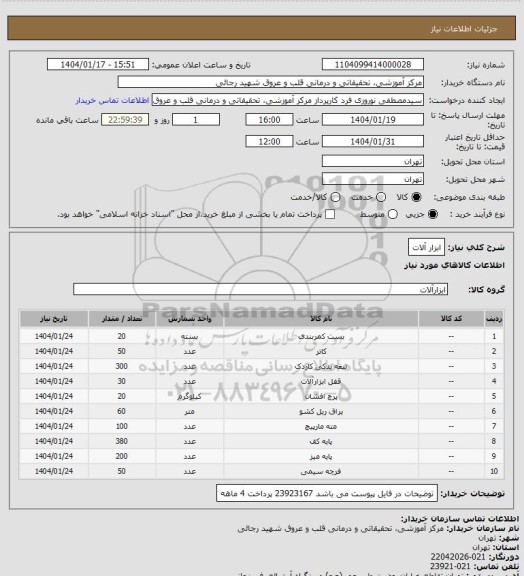Viewport: 524px width, 576px height.
Task: Click the کد کالا column header
Action: pos(451,318)
